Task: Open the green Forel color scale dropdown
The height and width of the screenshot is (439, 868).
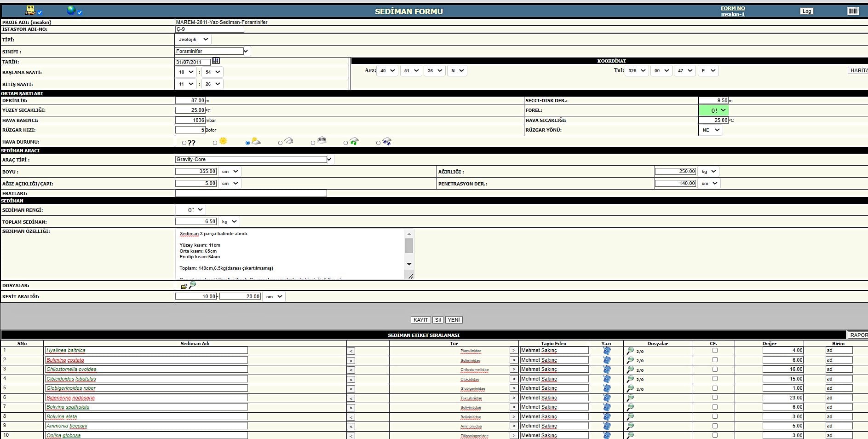Action: [x=713, y=110]
